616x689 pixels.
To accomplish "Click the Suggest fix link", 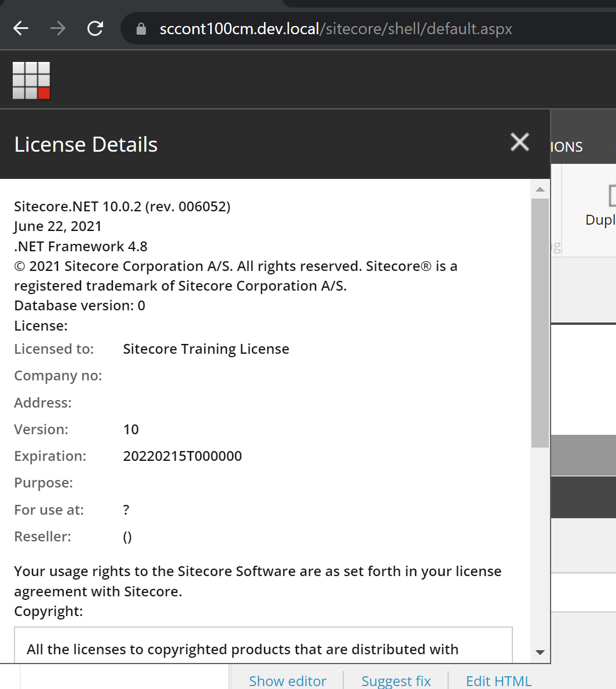I will click(396, 681).
